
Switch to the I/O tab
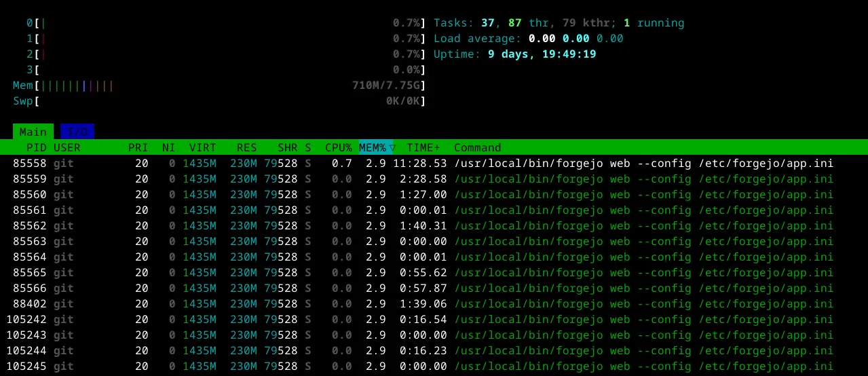coord(77,132)
